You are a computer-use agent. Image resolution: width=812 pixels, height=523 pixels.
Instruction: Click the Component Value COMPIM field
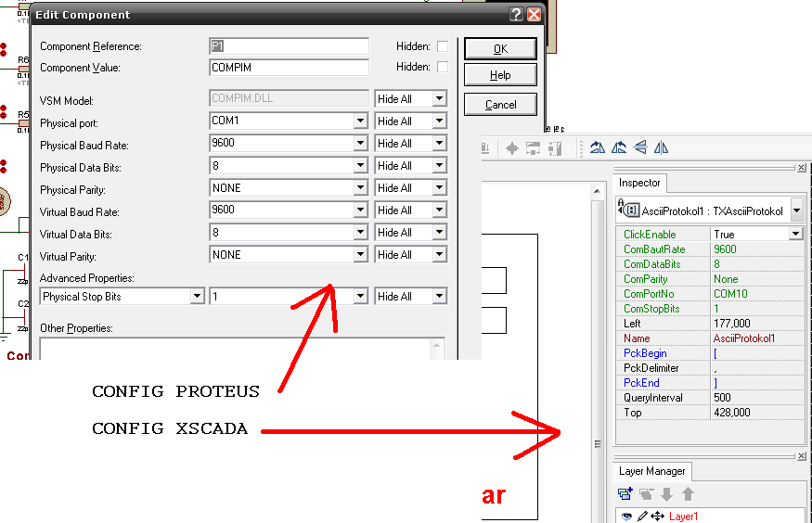pos(290,68)
